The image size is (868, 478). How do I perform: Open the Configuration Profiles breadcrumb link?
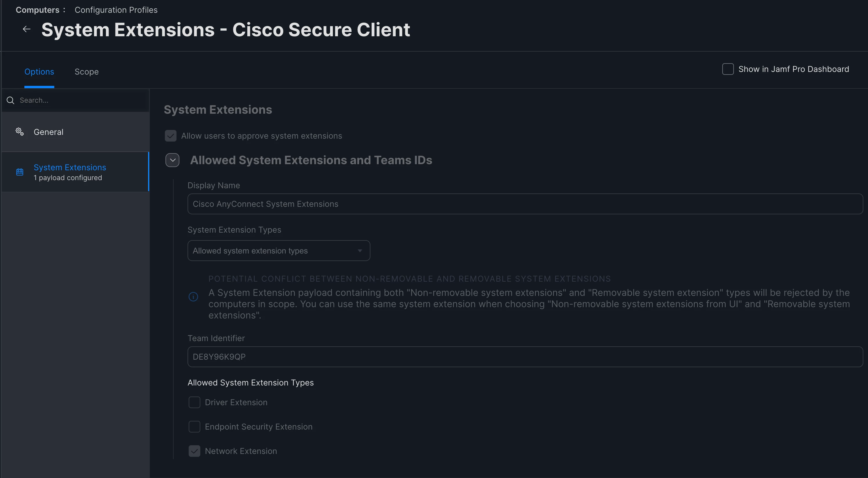click(x=116, y=10)
